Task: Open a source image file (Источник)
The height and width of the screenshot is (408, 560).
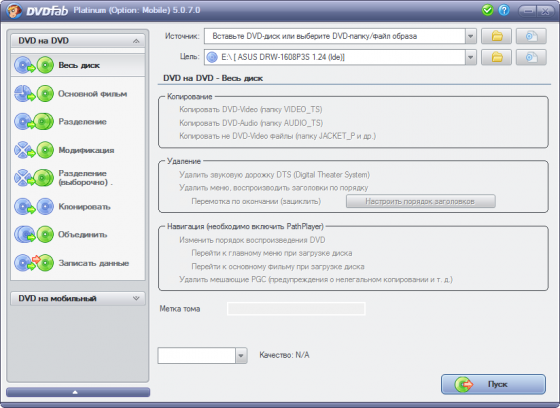Action: tap(531, 36)
